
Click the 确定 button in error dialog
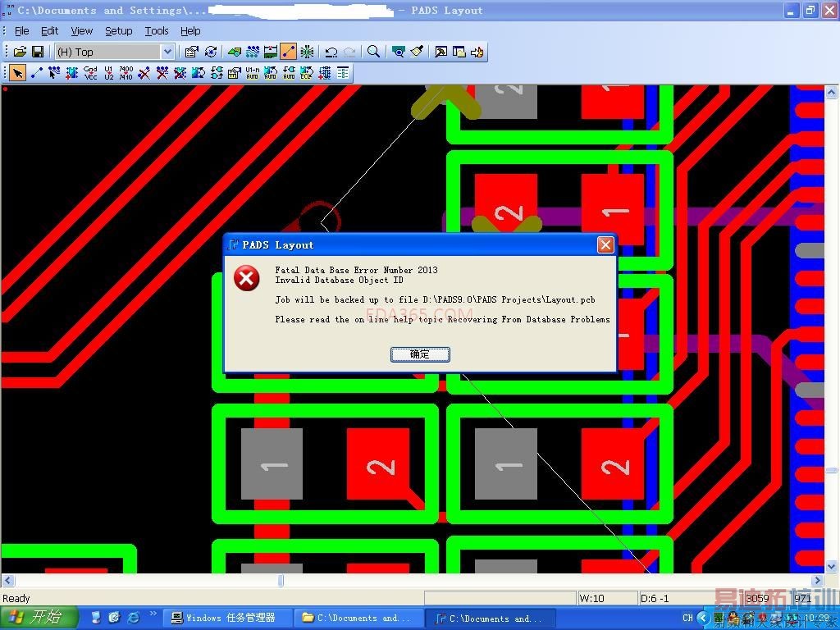point(420,354)
